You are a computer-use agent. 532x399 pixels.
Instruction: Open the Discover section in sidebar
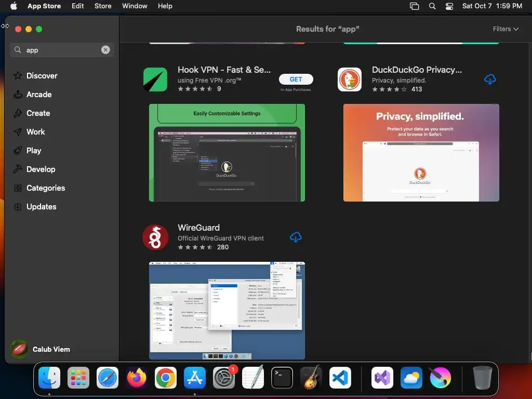pyautogui.click(x=35, y=76)
